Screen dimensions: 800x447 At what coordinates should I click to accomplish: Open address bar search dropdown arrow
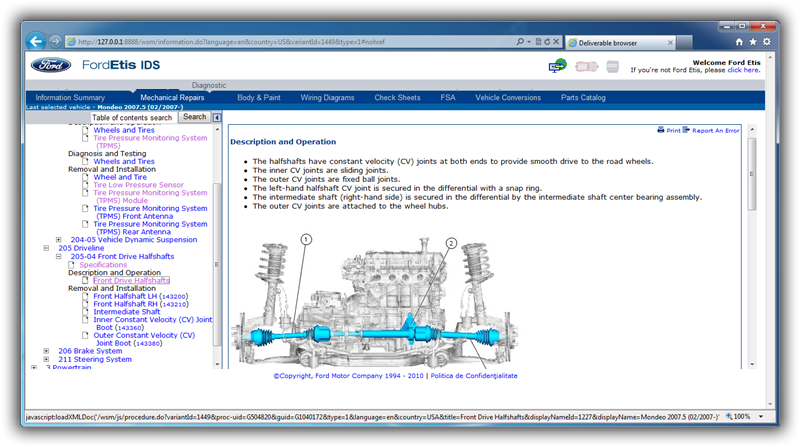click(x=529, y=42)
